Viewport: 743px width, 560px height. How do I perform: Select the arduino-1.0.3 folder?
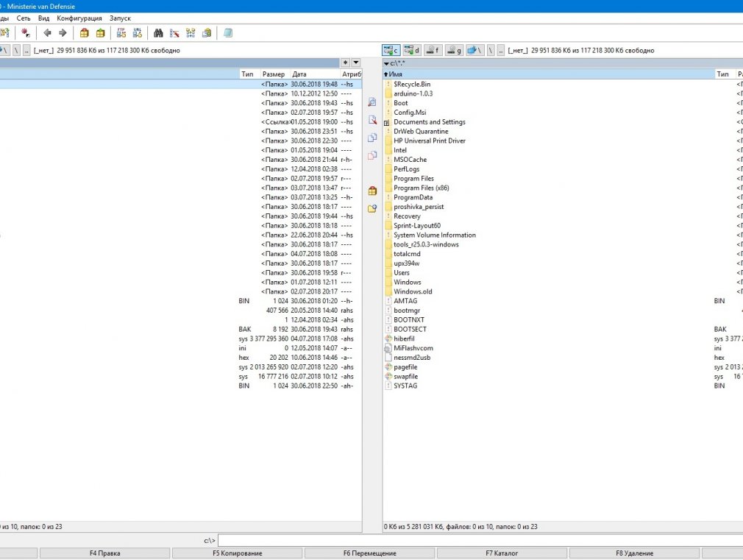click(x=413, y=93)
